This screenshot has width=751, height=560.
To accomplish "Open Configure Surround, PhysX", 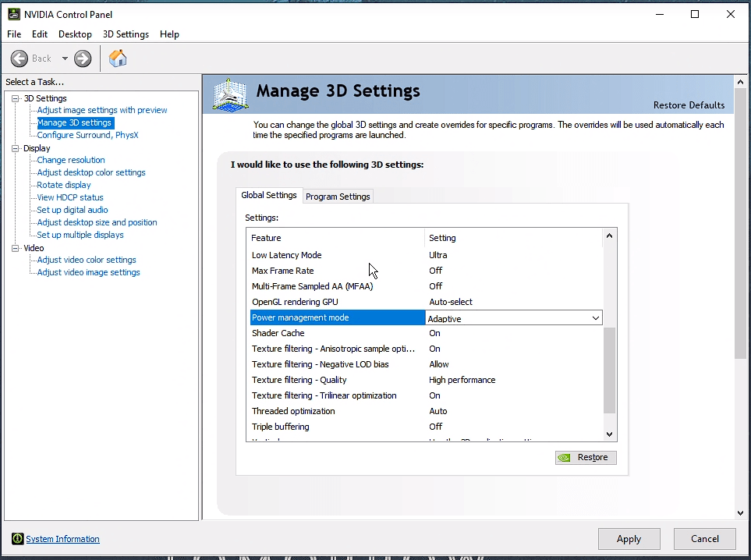I will (x=87, y=135).
